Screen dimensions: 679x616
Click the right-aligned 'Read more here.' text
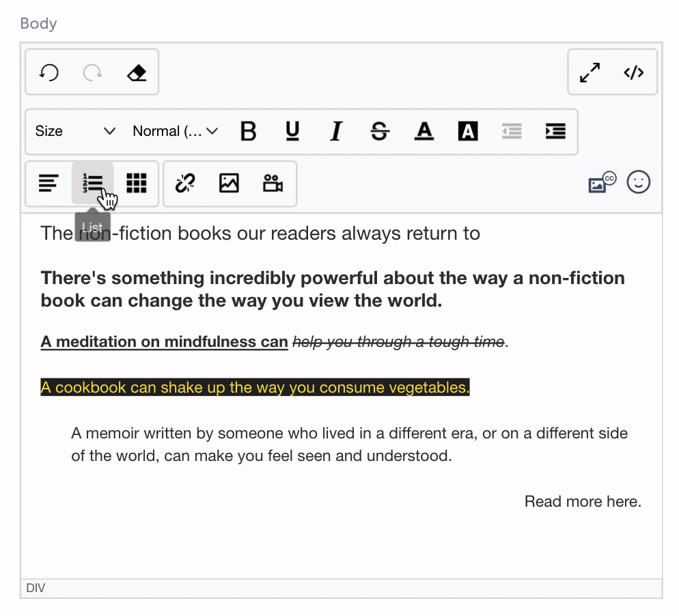click(x=583, y=501)
